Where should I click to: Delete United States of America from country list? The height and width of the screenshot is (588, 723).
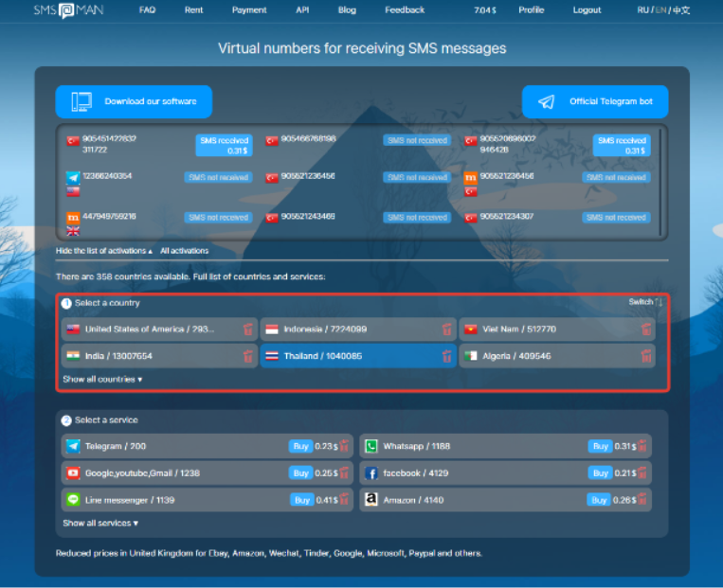pyautogui.click(x=248, y=329)
